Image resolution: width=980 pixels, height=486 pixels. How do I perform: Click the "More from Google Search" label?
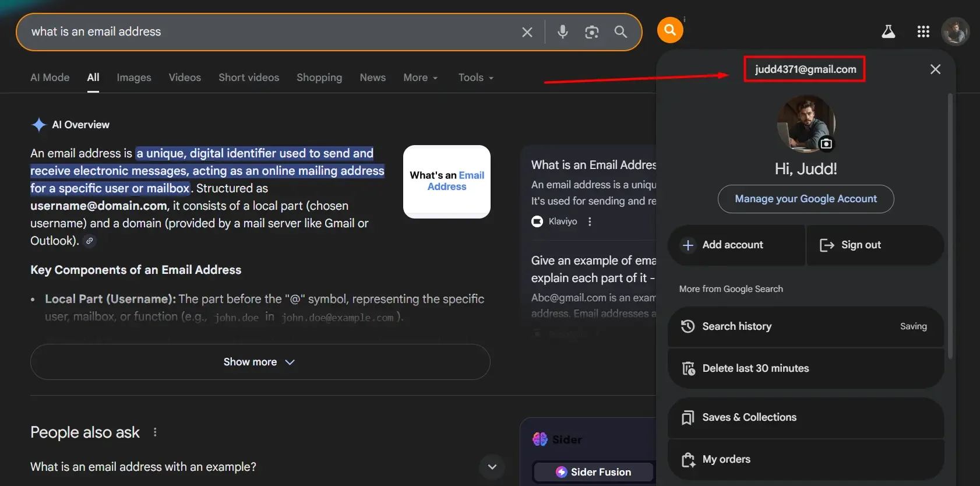[x=731, y=289]
